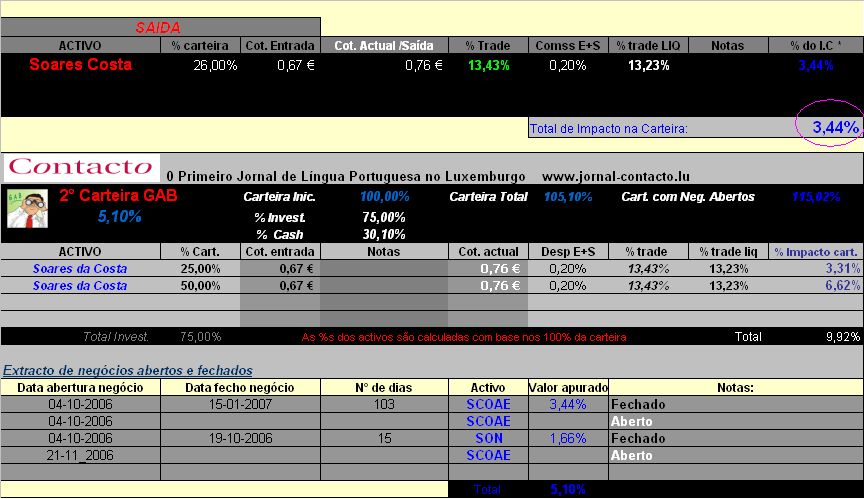Select the red 'SAIDA' header cell

tap(160, 27)
